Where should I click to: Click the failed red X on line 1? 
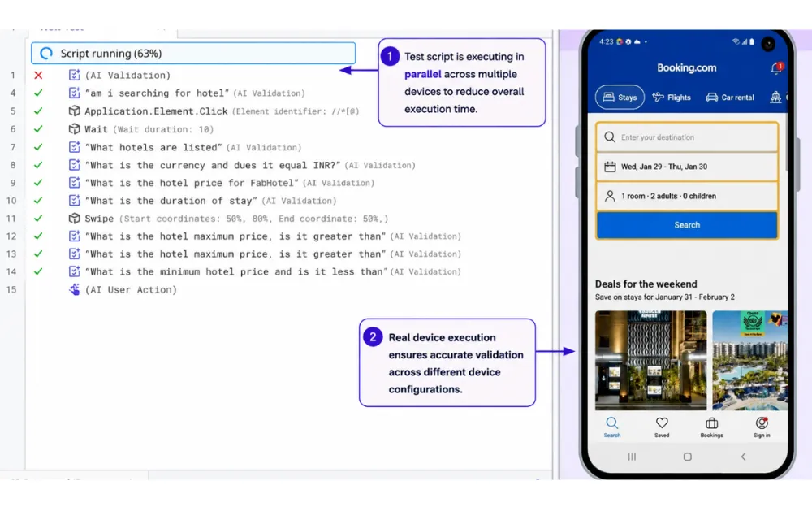(38, 75)
